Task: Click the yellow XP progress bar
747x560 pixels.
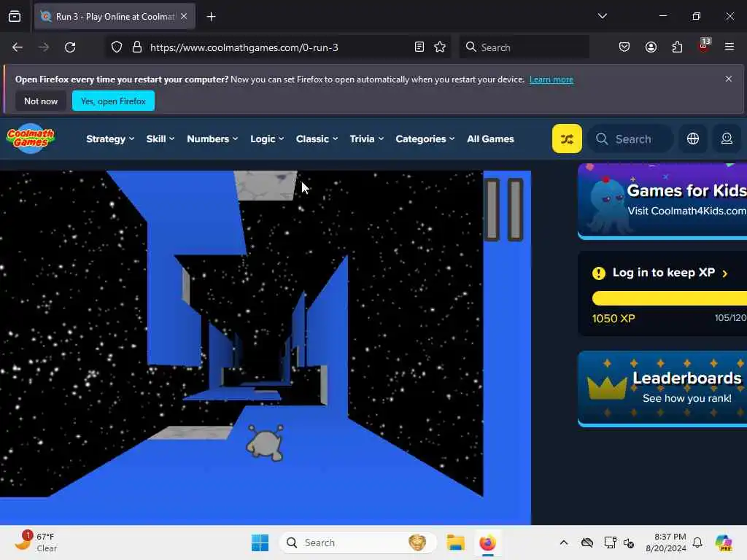Action: [670, 298]
